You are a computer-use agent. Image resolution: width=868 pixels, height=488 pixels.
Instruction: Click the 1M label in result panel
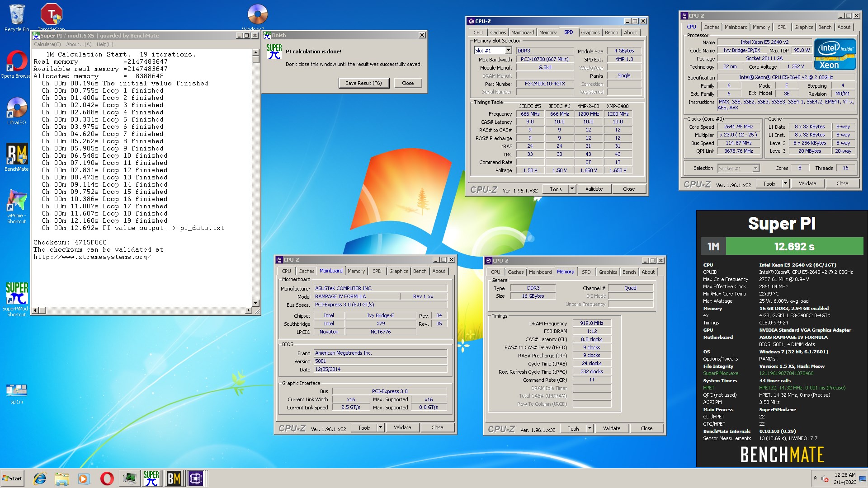(713, 247)
